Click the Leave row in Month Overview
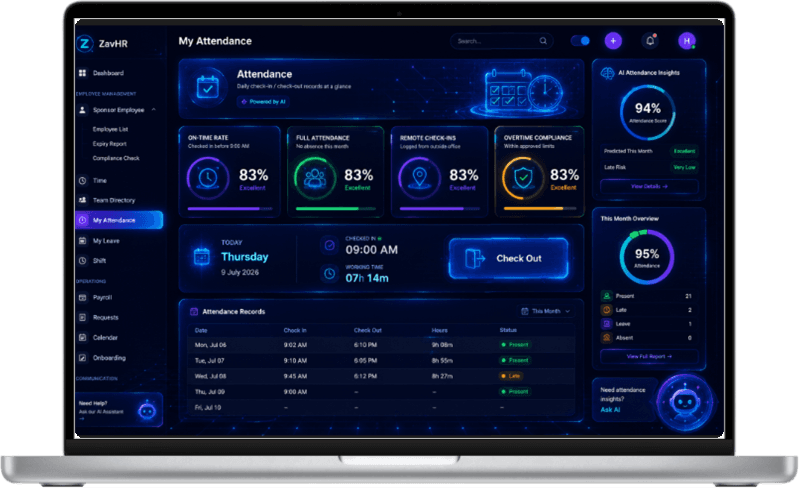The image size is (799, 488). click(x=648, y=324)
